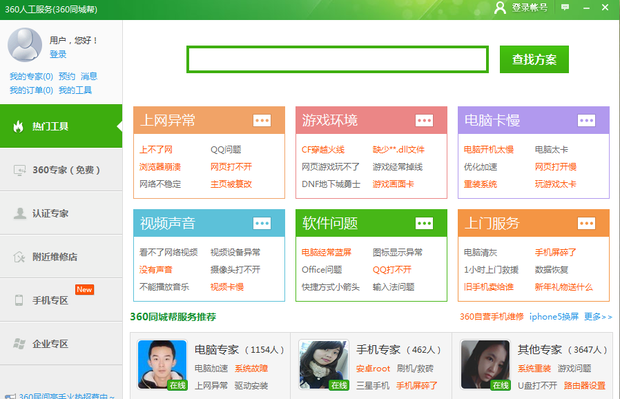Select 上不了网 problem link
Viewport: 620px width, 399px height.
(x=156, y=149)
